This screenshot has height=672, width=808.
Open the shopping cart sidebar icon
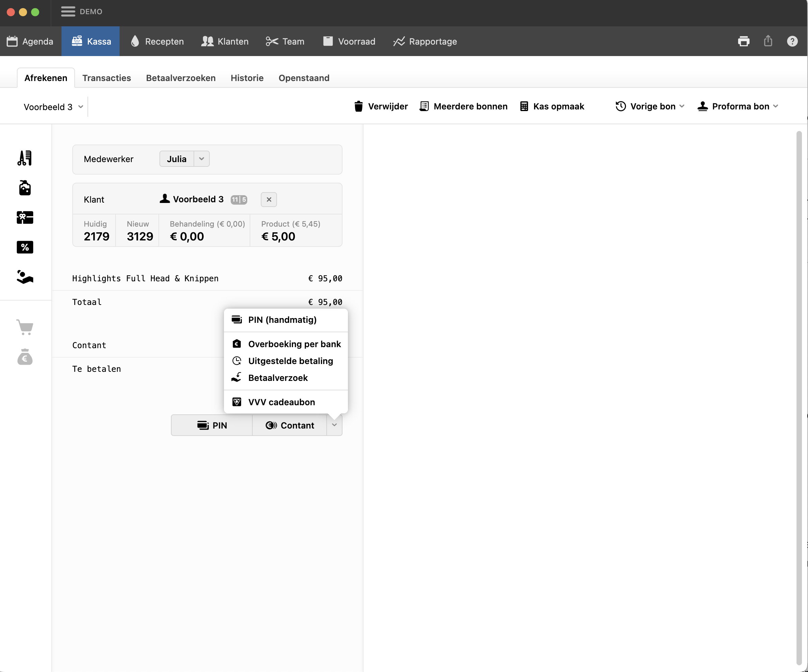pyautogui.click(x=25, y=327)
